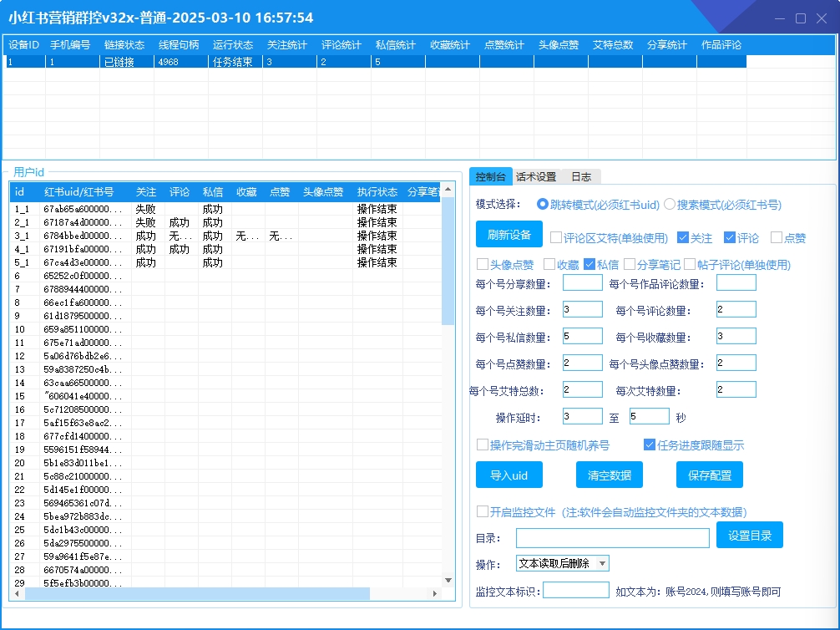Open the 日志 tab

click(x=581, y=176)
